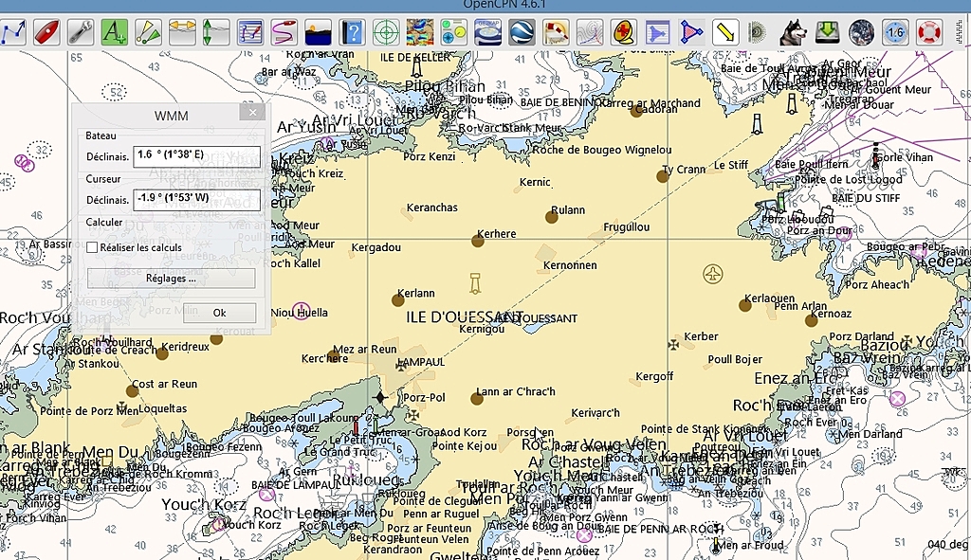Click the husky dog plugin icon
The width and height of the screenshot is (971, 560).
tap(793, 32)
